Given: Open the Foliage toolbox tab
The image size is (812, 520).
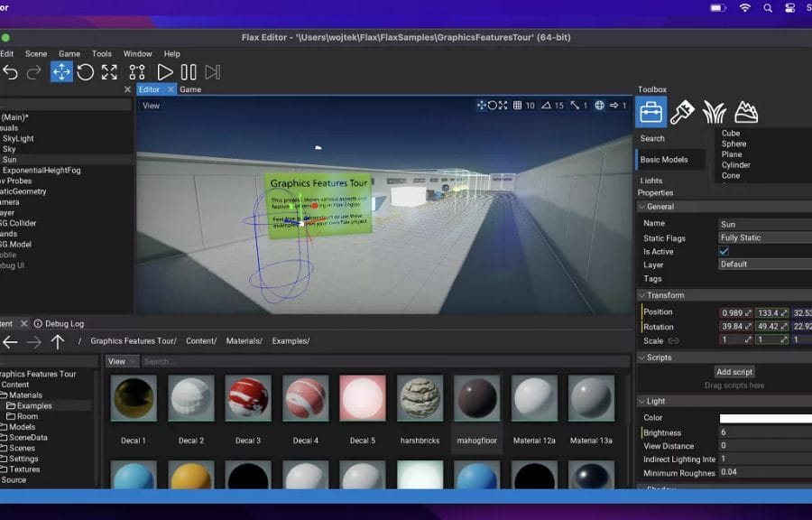Looking at the screenshot, I should click(715, 112).
